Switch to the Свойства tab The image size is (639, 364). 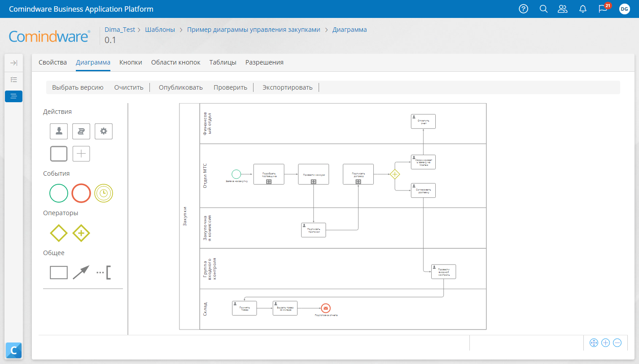[x=53, y=62]
